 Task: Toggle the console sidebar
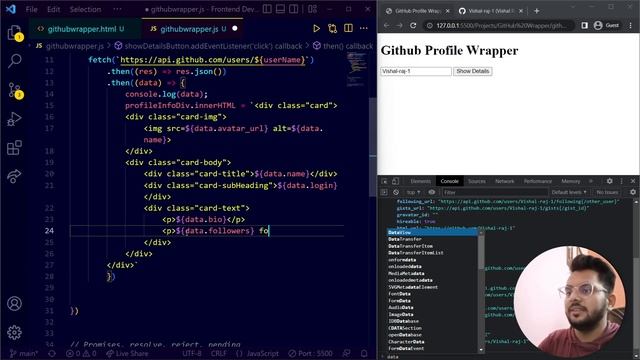[x=384, y=192]
